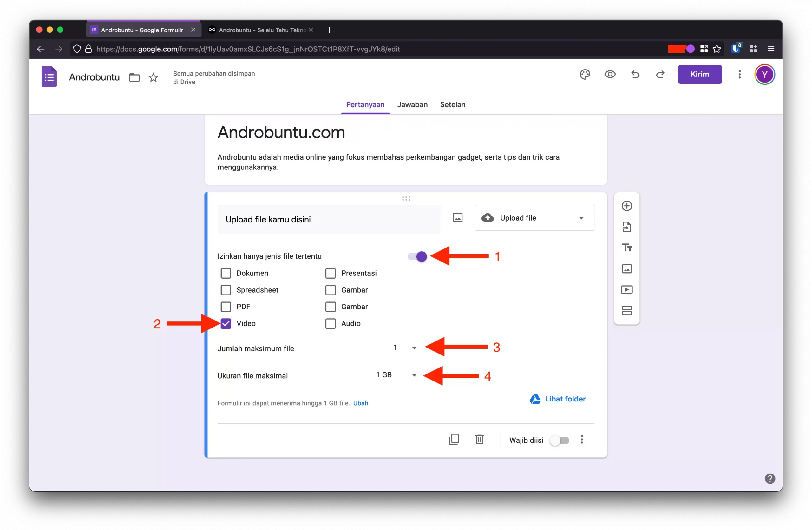Screen dimensions: 812x530
Task: Add a title and description block
Action: [627, 248]
